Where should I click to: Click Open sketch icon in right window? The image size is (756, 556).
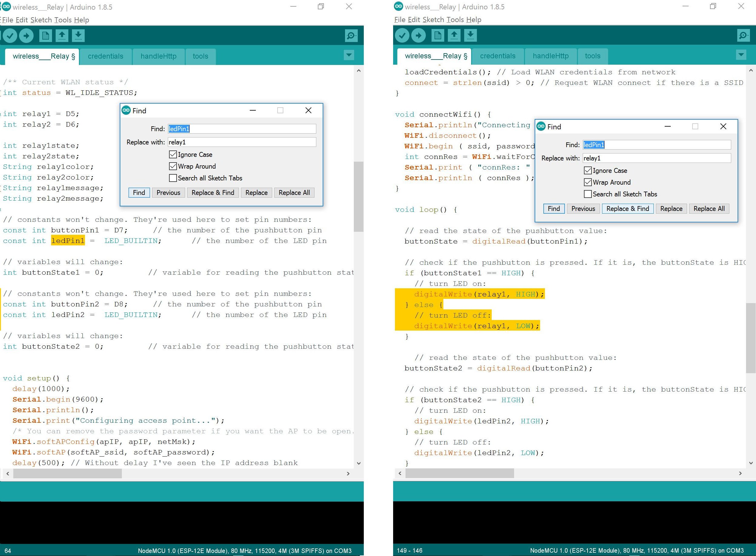pos(454,35)
